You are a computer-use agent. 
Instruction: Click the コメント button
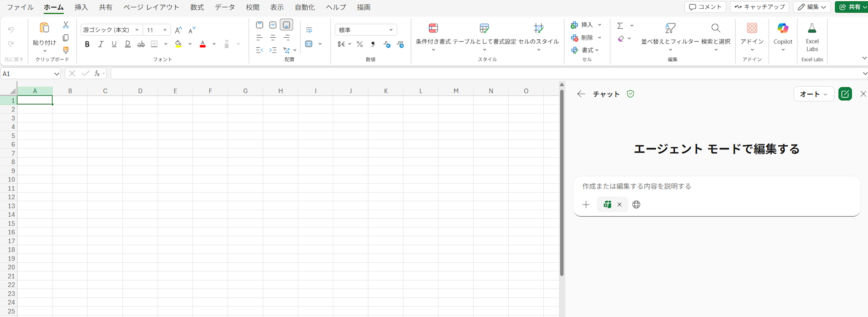[705, 7]
